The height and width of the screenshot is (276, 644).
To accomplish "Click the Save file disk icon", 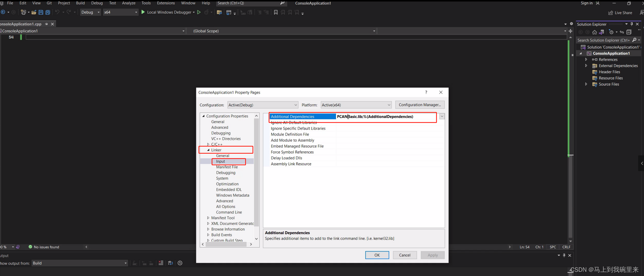I will [x=41, y=12].
